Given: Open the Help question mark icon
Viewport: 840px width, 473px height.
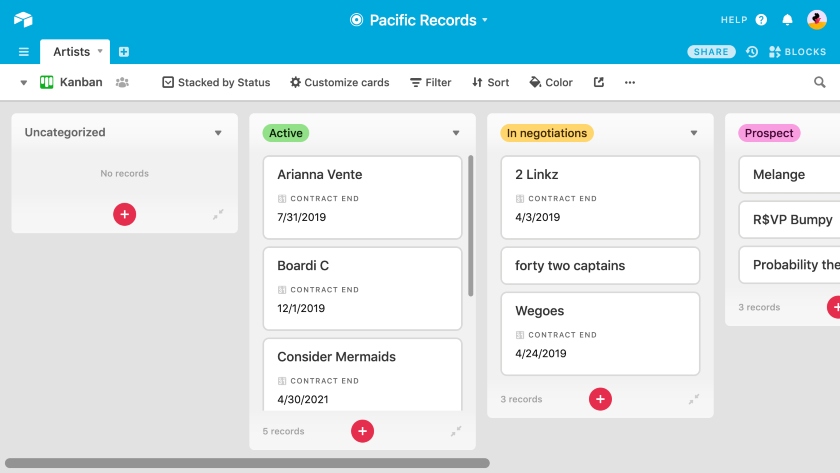Looking at the screenshot, I should coord(761,20).
